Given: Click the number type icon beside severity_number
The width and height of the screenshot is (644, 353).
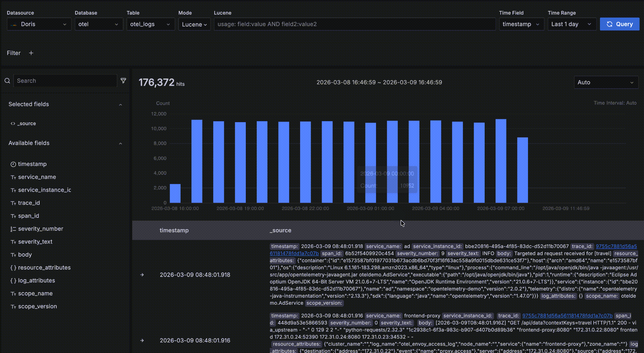Looking at the screenshot, I should (13, 229).
